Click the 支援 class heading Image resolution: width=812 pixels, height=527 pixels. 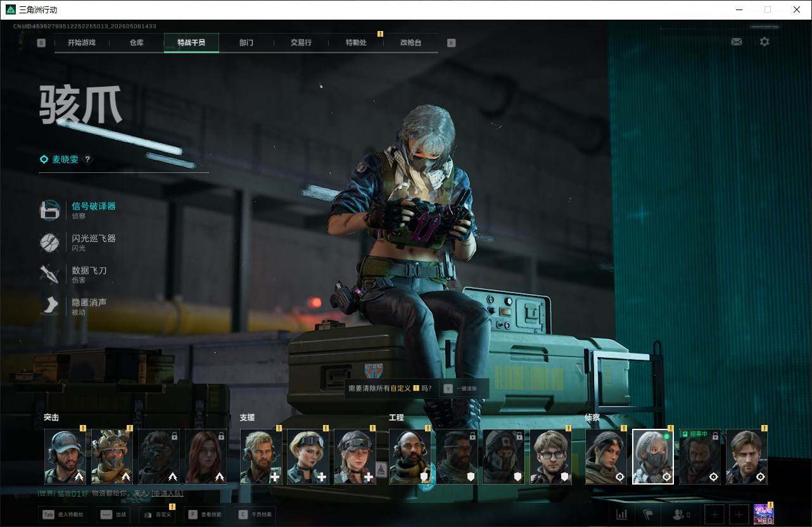tap(247, 418)
